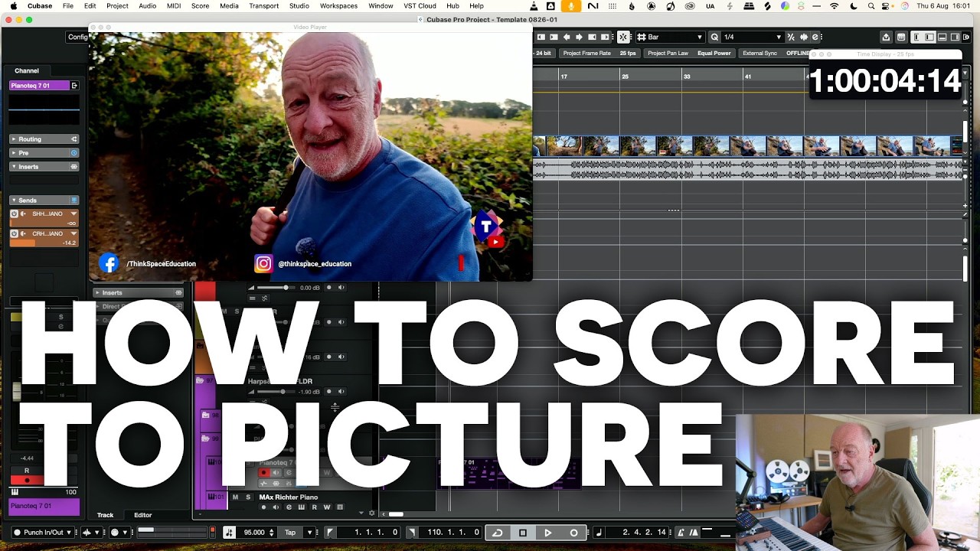Image resolution: width=980 pixels, height=551 pixels.
Task: Toggle AudioWarp quantize waveform icon
Action: [x=804, y=37]
